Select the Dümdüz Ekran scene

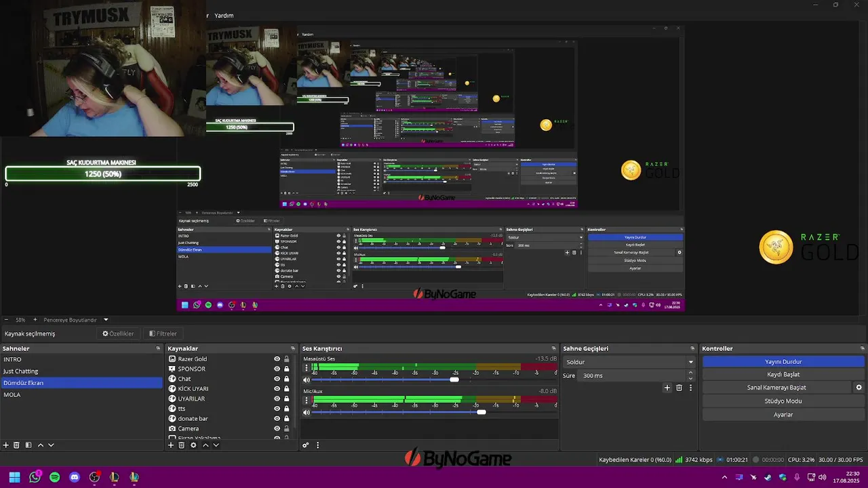pos(82,383)
